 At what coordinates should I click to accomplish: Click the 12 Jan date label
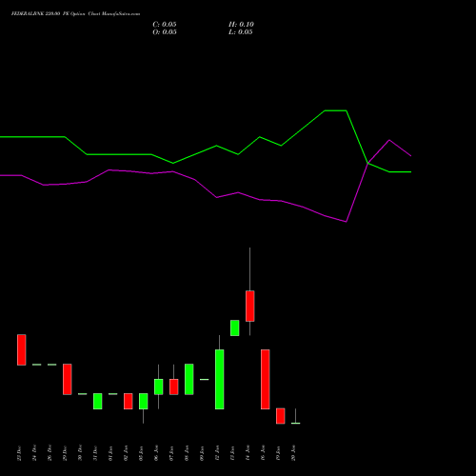click(x=217, y=453)
